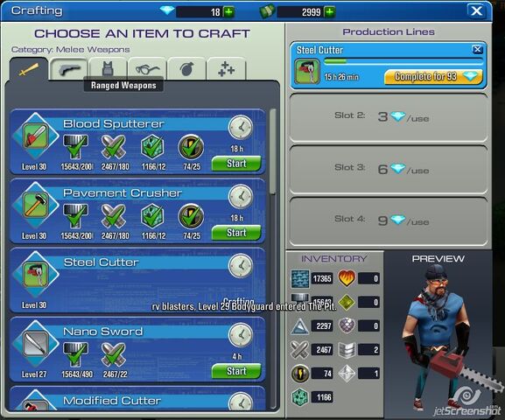
Task: Unlock production Slot 2 for 3 gems
Action: click(388, 117)
